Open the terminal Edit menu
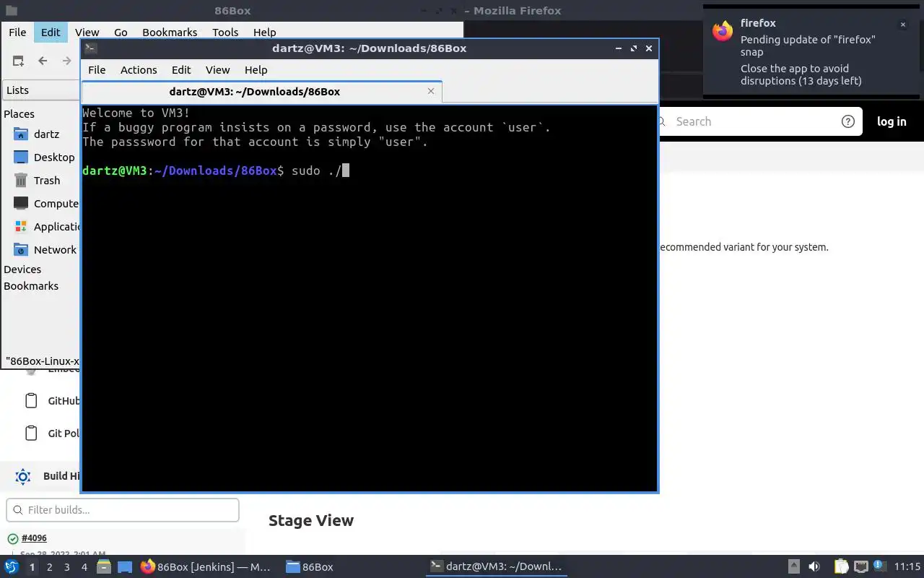 (181, 70)
